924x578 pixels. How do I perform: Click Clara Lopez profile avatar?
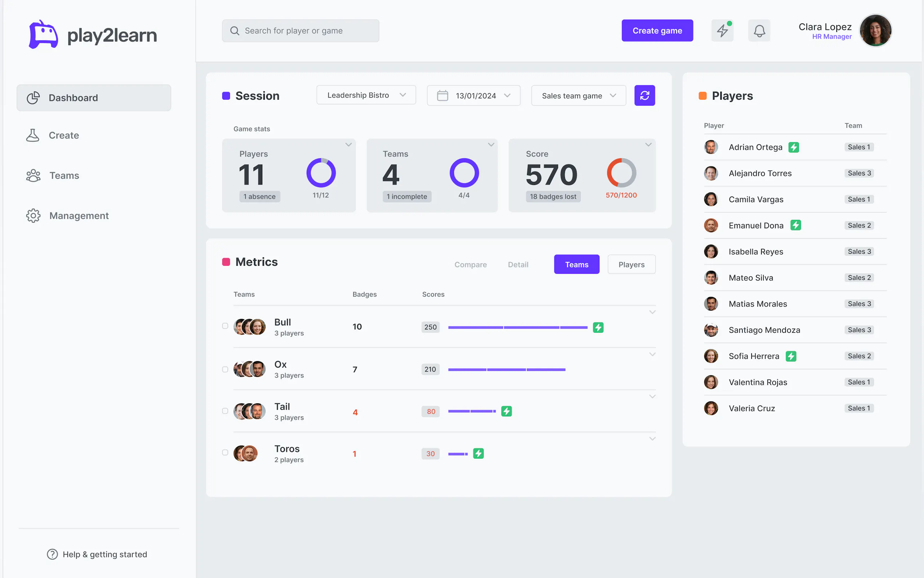coord(875,31)
